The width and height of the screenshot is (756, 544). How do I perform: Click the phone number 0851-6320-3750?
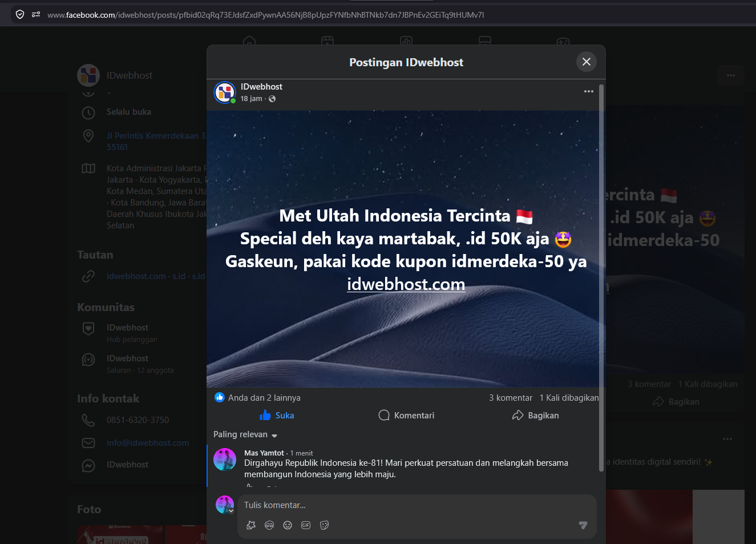point(138,420)
